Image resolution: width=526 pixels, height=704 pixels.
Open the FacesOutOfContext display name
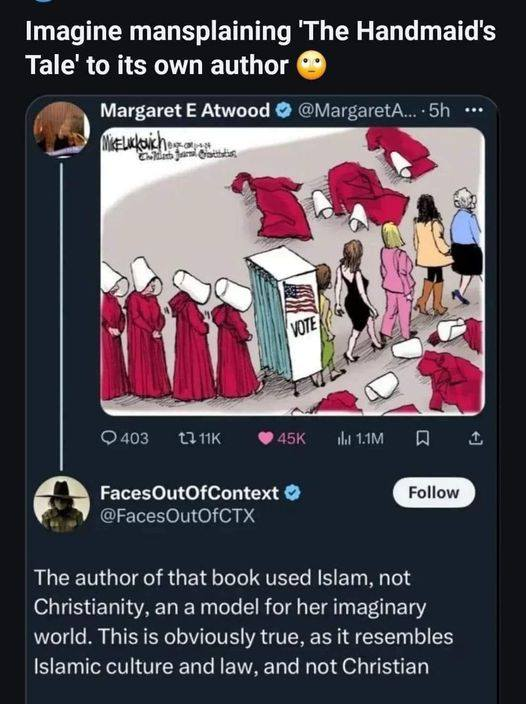[x=189, y=493]
